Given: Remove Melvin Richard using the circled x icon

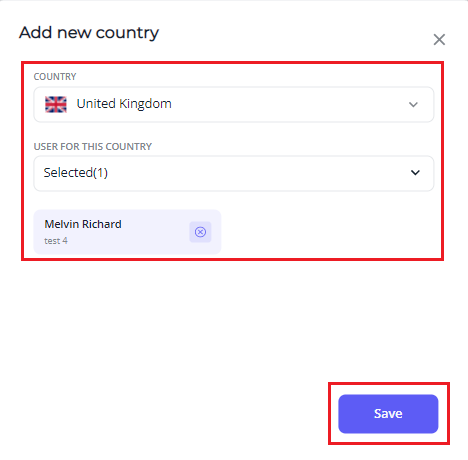Looking at the screenshot, I should tap(200, 232).
